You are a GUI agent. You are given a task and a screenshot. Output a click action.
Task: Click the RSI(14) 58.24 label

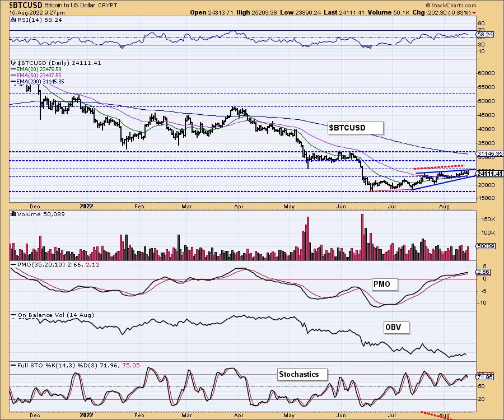tap(39, 20)
